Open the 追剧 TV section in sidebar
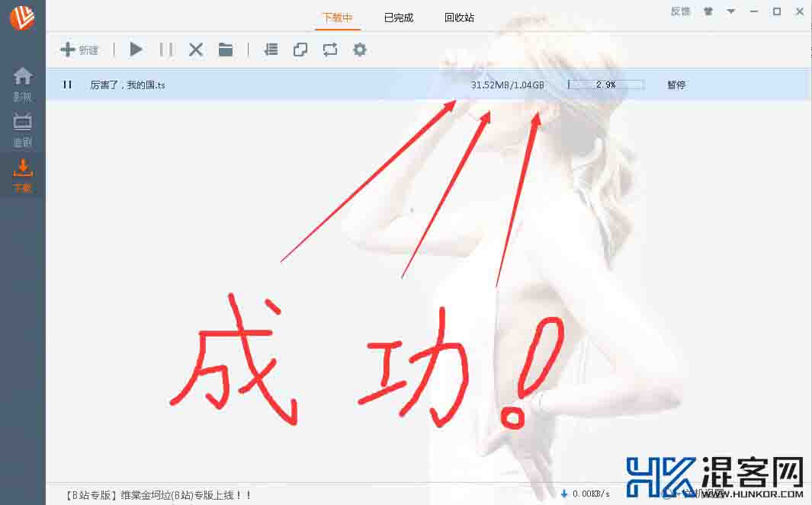This screenshot has width=812, height=505. 22,129
